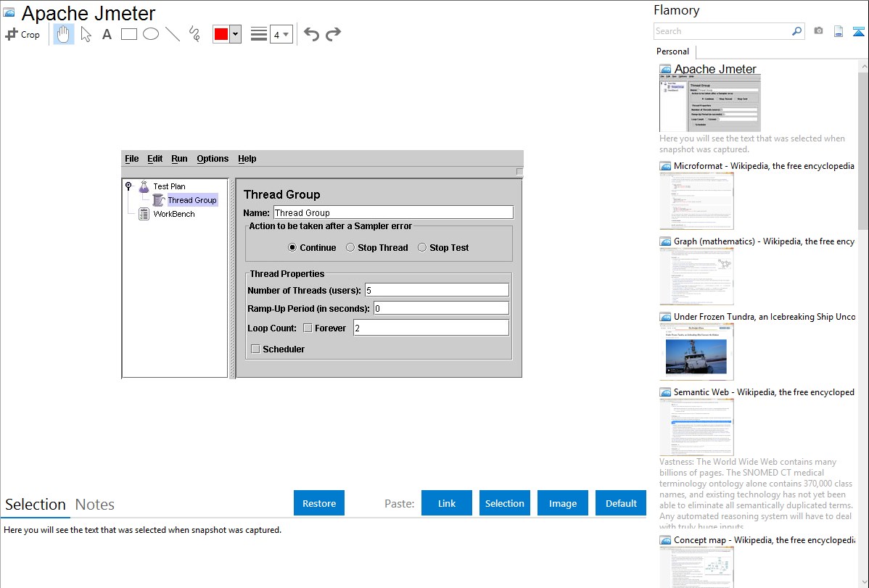Click the camera capture icon
The height and width of the screenshot is (588, 869).
pos(818,31)
